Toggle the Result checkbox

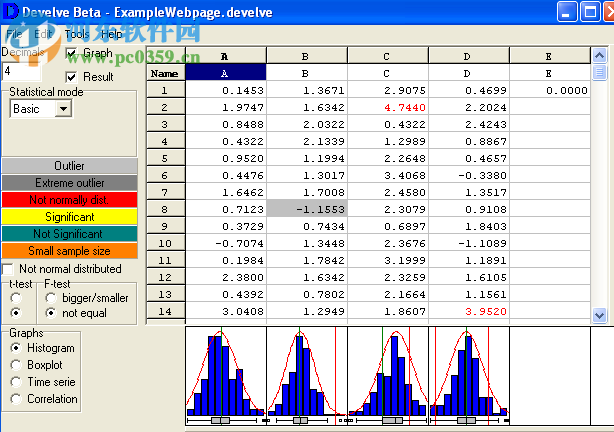click(x=71, y=77)
